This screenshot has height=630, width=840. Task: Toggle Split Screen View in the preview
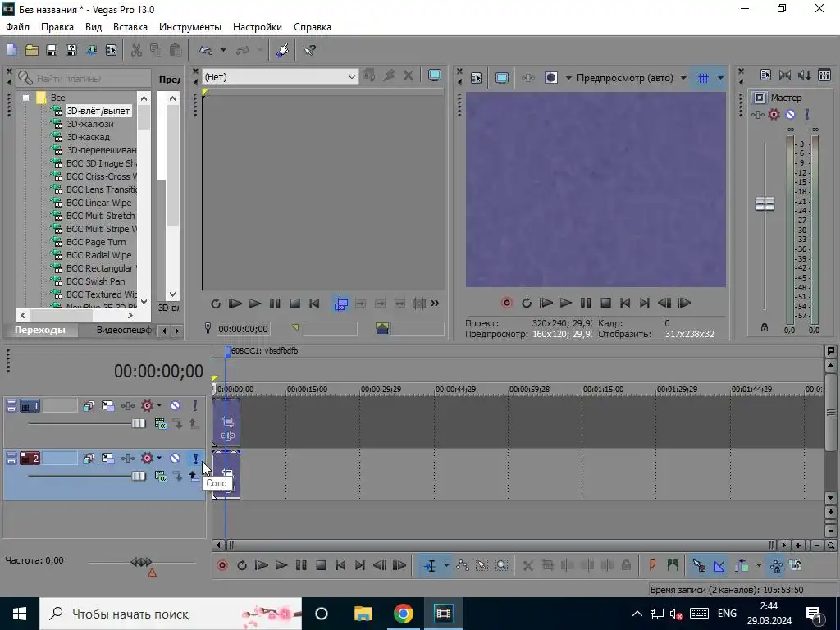pyautogui.click(x=551, y=78)
